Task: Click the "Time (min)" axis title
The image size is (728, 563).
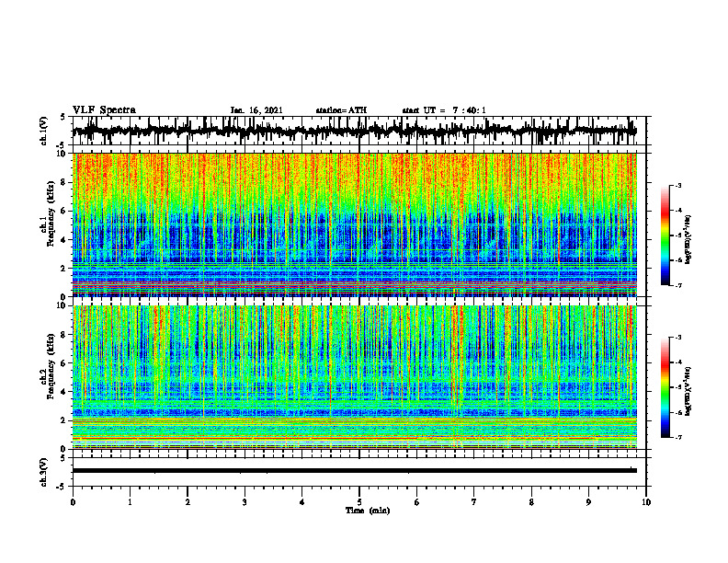Action: (x=368, y=511)
